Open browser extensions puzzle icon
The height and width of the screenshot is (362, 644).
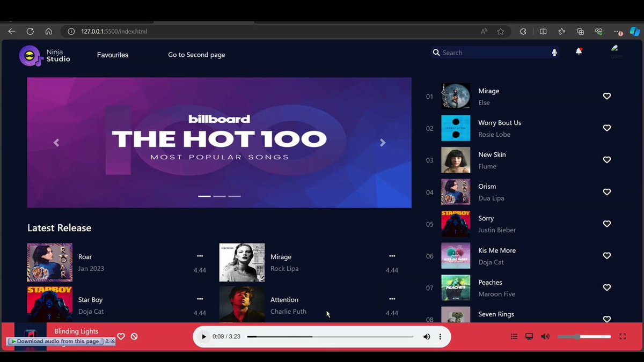coord(523,31)
